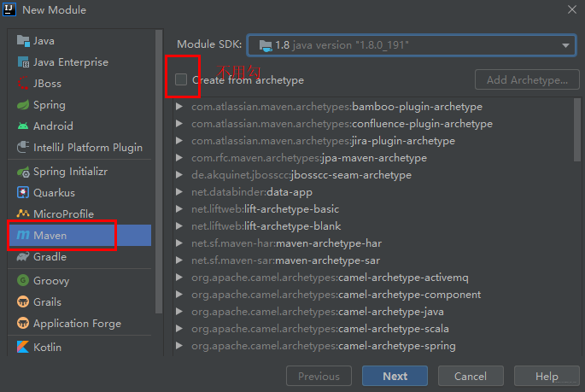Choose Spring module type label
Screen dimensions: 585x392
pos(50,105)
